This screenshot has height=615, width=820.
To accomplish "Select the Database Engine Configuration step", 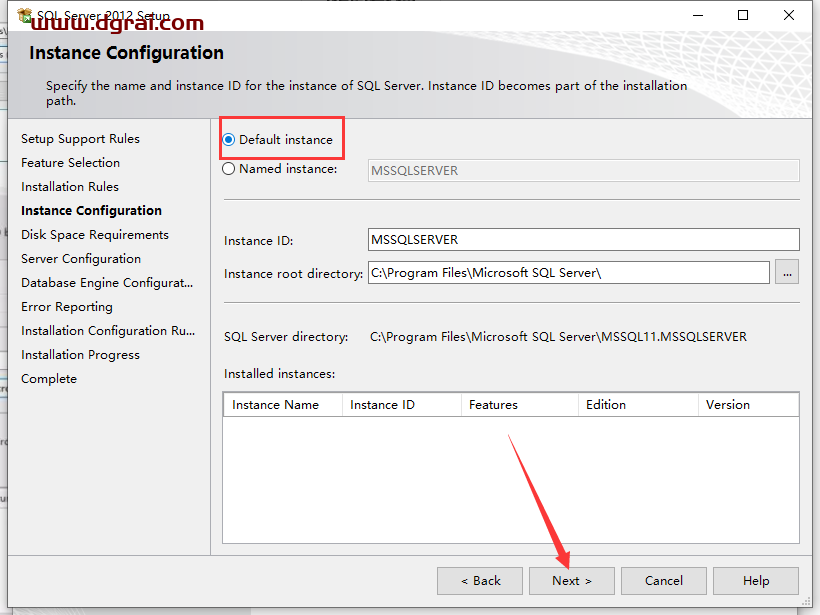I will point(107,283).
